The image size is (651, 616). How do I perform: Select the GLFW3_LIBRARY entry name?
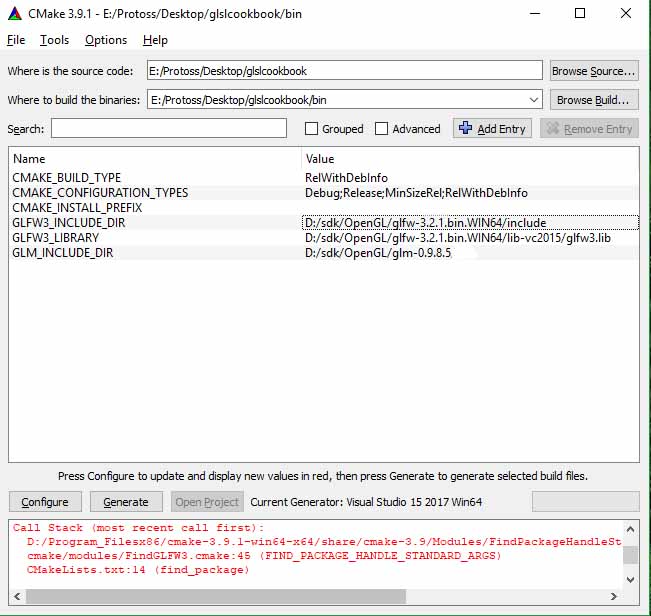pos(56,238)
